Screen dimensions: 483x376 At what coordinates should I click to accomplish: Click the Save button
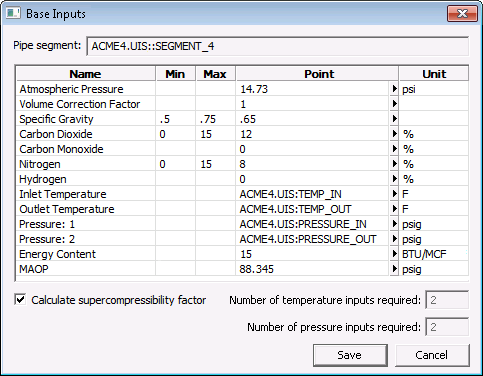tap(350, 355)
